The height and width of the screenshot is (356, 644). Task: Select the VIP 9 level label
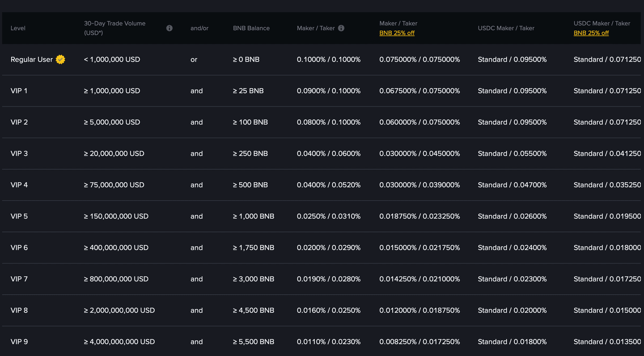19,342
